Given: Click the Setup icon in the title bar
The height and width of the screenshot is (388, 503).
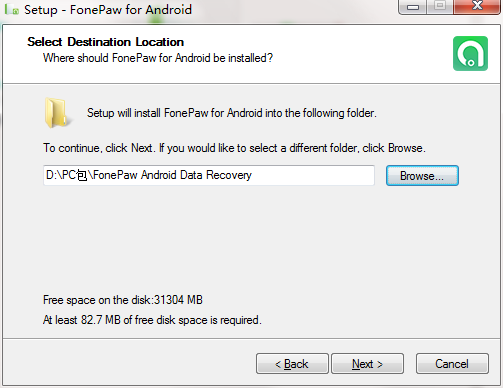Looking at the screenshot, I should pos(12,10).
